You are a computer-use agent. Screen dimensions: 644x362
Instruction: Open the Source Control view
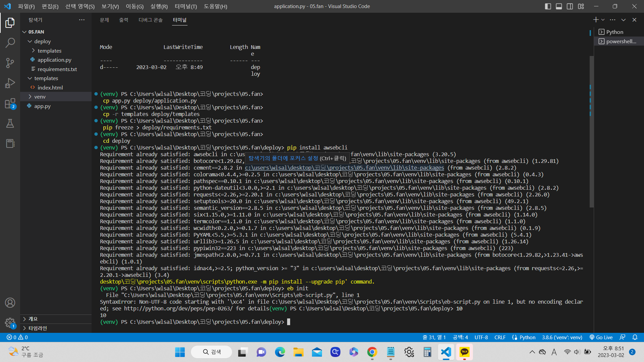tap(10, 63)
